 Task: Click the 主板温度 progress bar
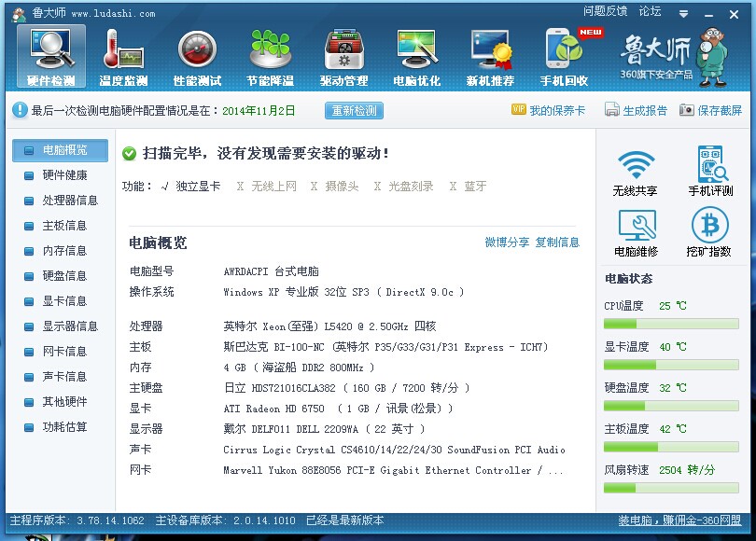click(x=671, y=447)
